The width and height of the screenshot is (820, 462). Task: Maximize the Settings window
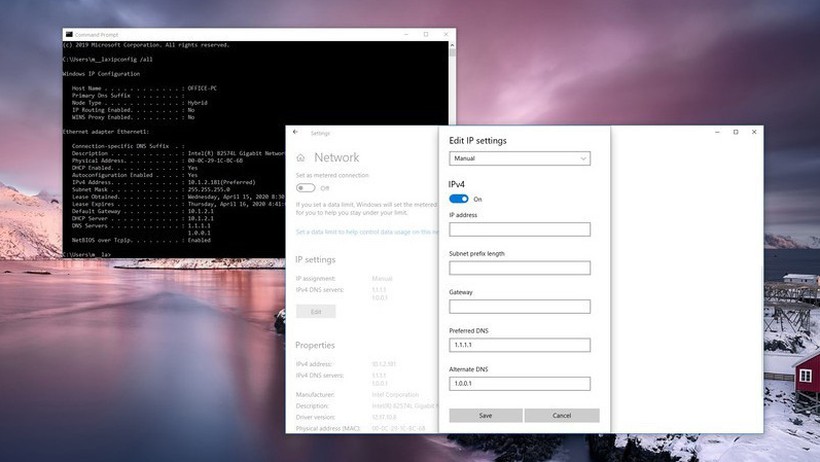[x=736, y=132]
